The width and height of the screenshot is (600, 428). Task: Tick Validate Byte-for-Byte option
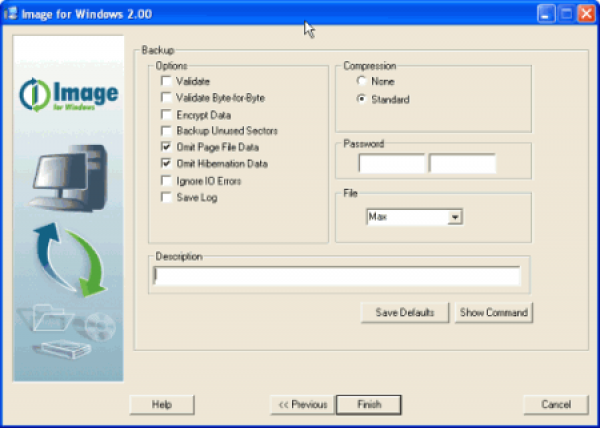point(166,98)
